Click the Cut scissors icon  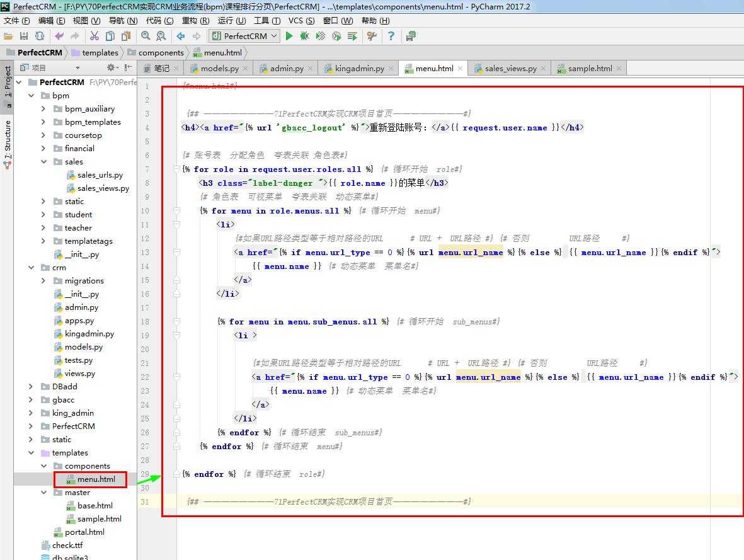(x=94, y=36)
